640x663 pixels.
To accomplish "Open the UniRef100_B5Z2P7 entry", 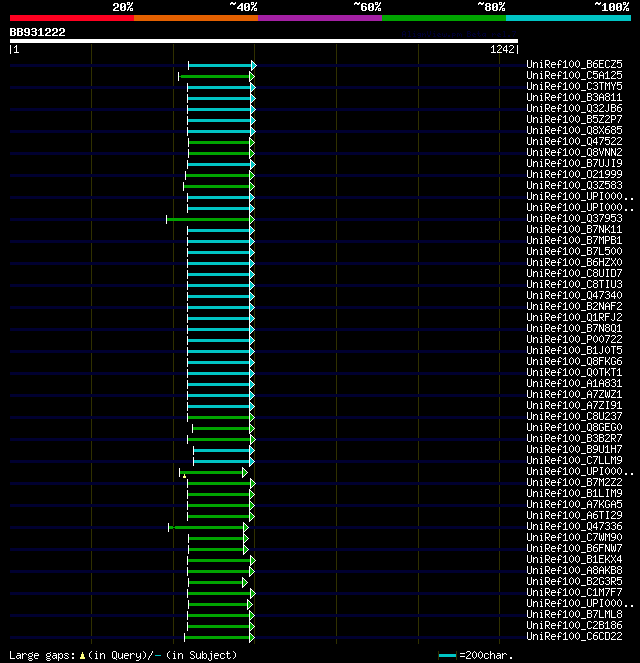I will 574,119.
